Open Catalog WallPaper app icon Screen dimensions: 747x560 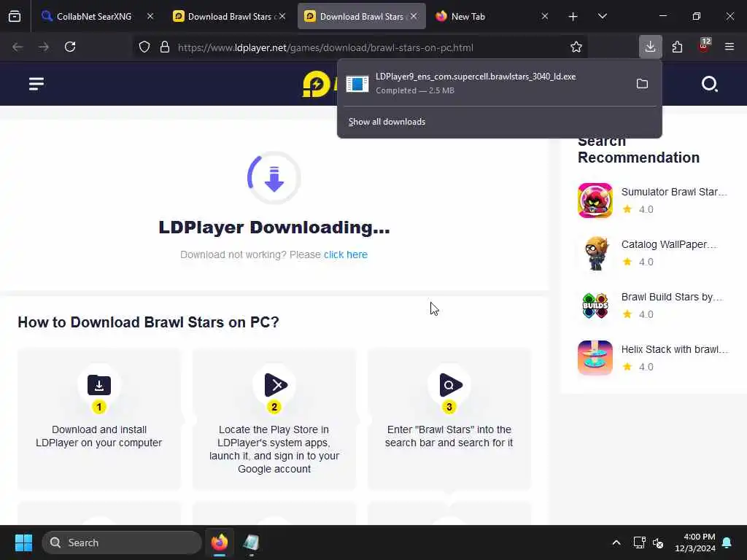tap(595, 253)
